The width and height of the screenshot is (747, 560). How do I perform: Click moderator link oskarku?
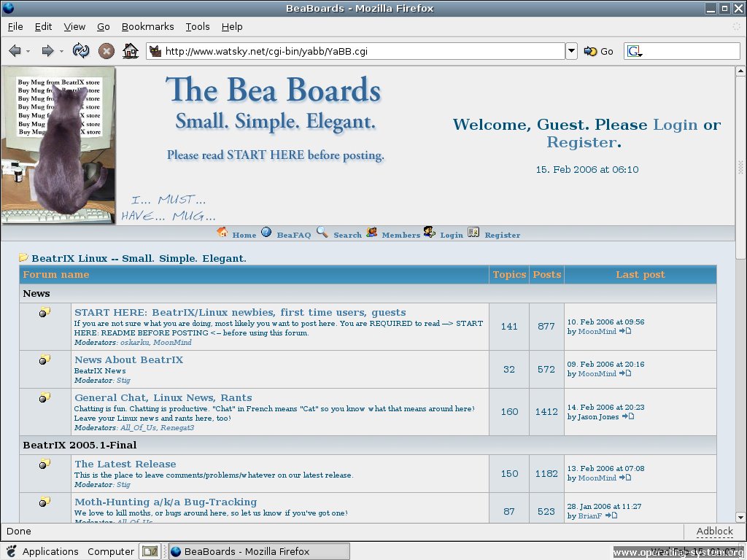[134, 343]
